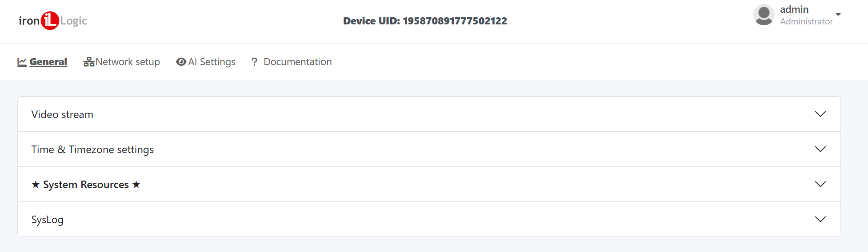Open the admin account dropdown caret
This screenshot has height=252, width=868.
click(x=838, y=15)
